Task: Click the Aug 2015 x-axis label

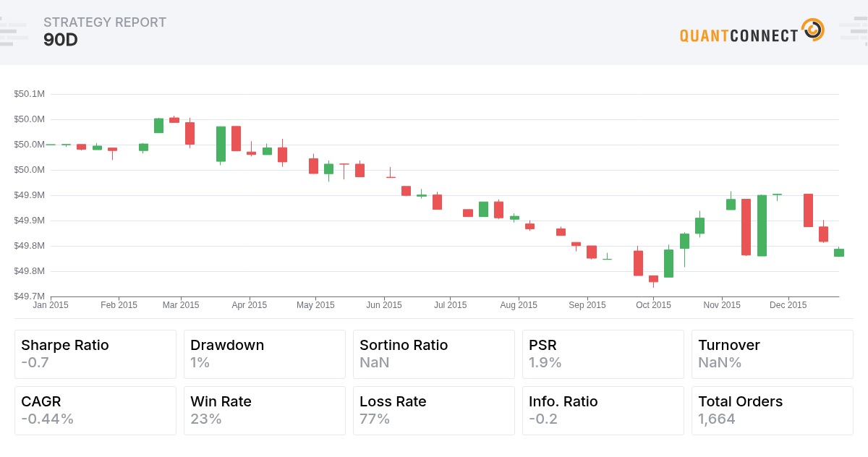Action: (519, 305)
